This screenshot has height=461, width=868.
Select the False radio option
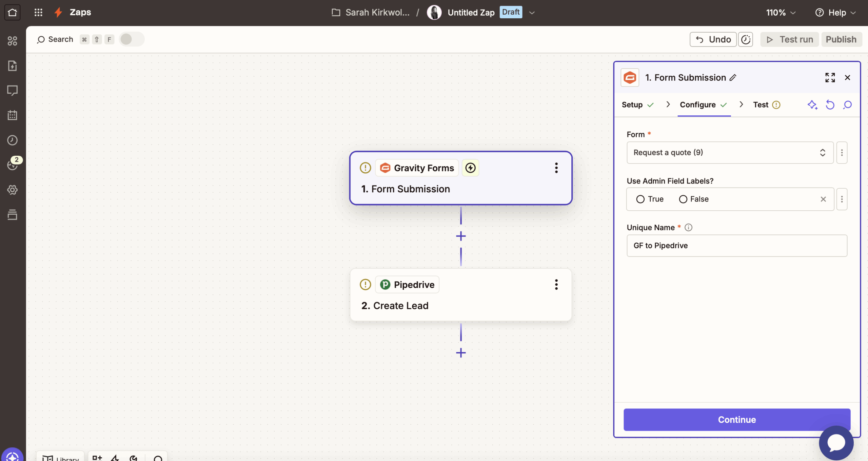683,199
